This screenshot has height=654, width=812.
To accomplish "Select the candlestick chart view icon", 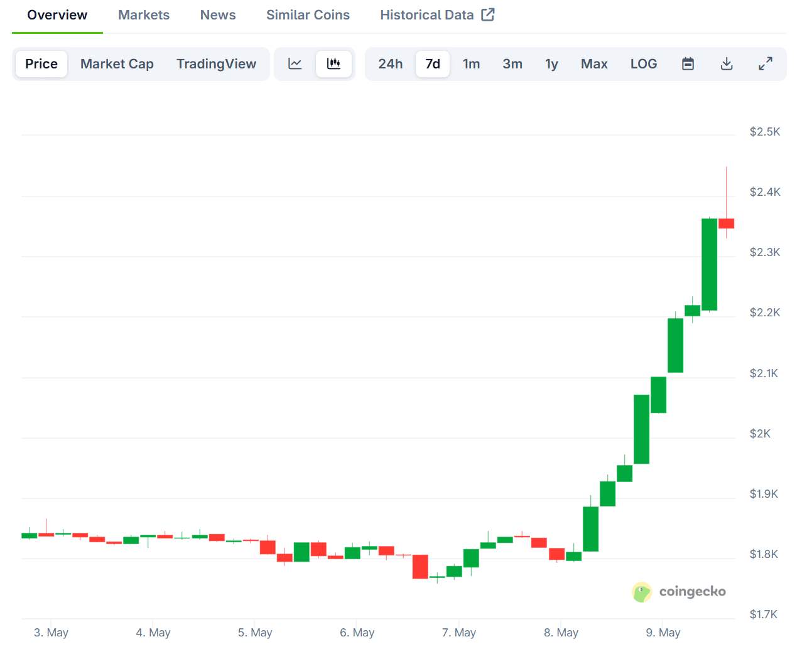I will (333, 63).
